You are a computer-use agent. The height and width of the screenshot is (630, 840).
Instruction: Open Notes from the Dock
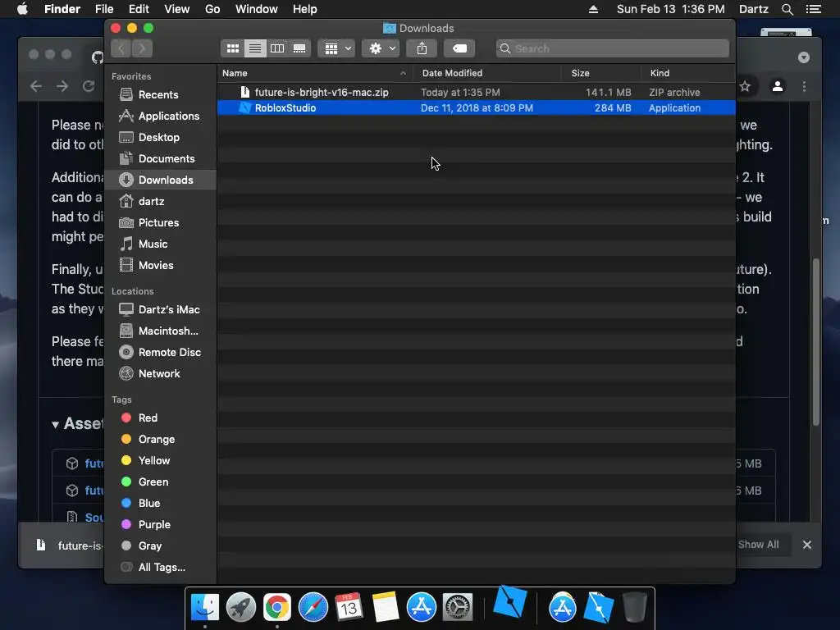click(x=386, y=608)
